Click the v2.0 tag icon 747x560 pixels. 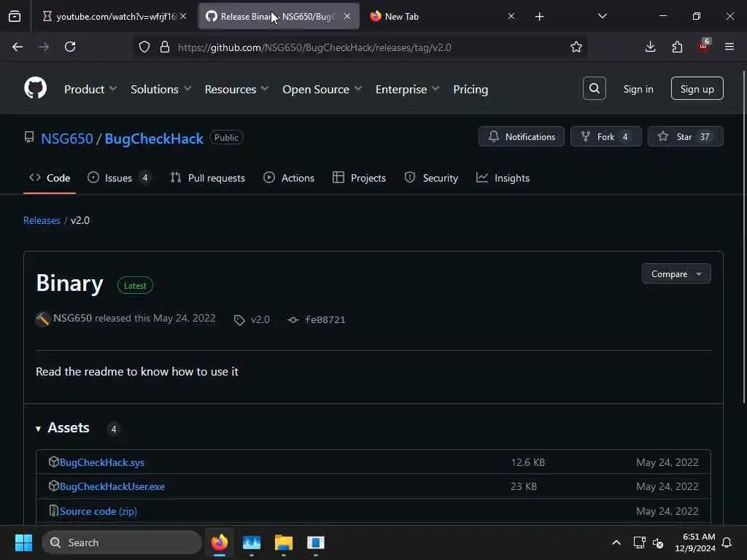coord(239,320)
